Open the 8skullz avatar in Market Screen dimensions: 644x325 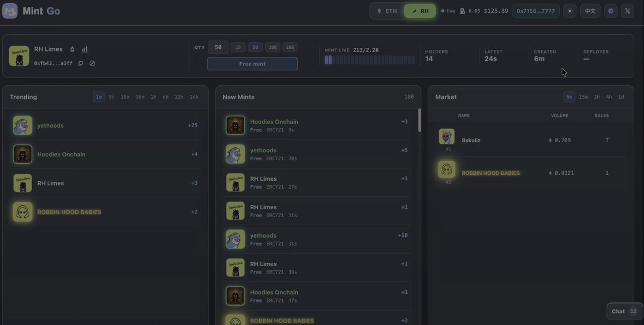click(x=447, y=137)
